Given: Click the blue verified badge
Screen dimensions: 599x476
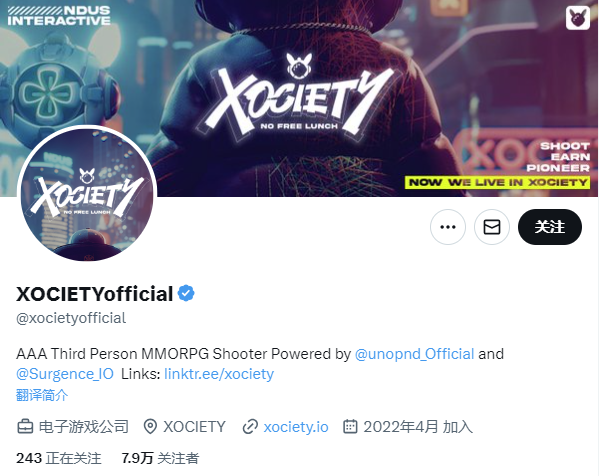Looking at the screenshot, I should [x=186, y=293].
